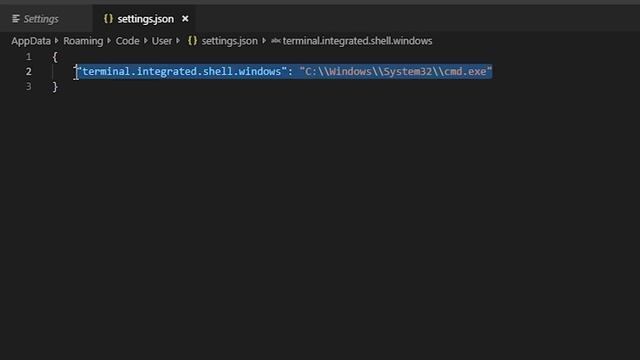
Task: Click the Settings tab list icon
Action: pyautogui.click(x=16, y=19)
